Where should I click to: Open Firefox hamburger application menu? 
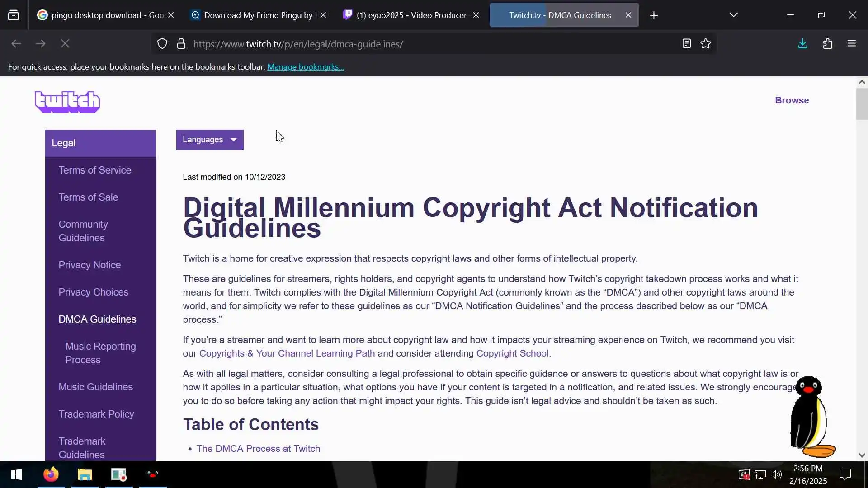(x=852, y=44)
